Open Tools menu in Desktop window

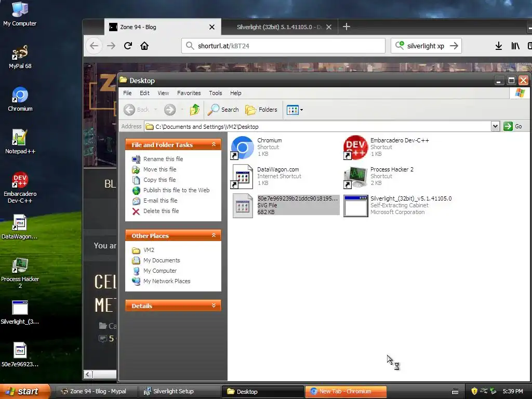click(216, 93)
